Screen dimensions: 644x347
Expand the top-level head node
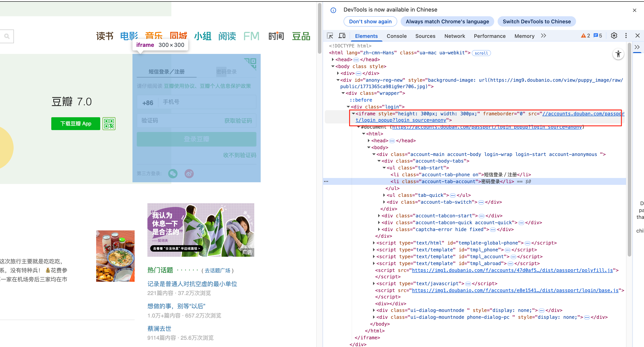click(333, 60)
